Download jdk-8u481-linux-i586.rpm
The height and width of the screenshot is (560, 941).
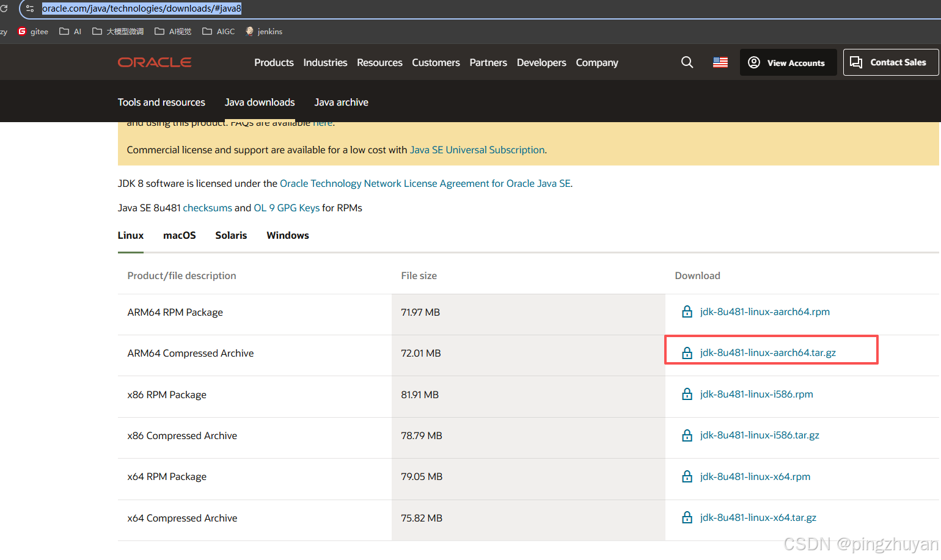tap(756, 394)
